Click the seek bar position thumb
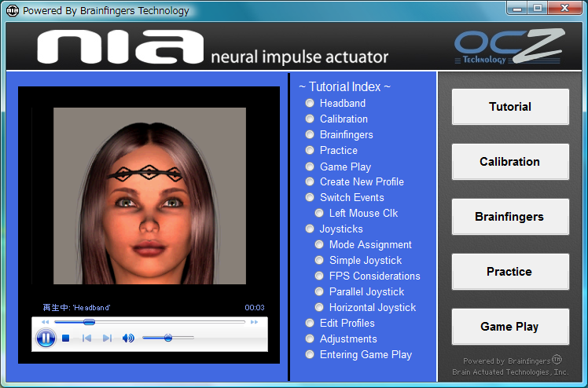Screen dimensions: 588x388 click(89, 322)
